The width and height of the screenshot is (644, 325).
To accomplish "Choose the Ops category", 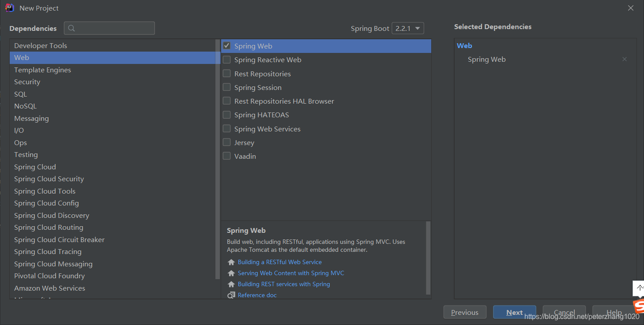I will 113,142.
